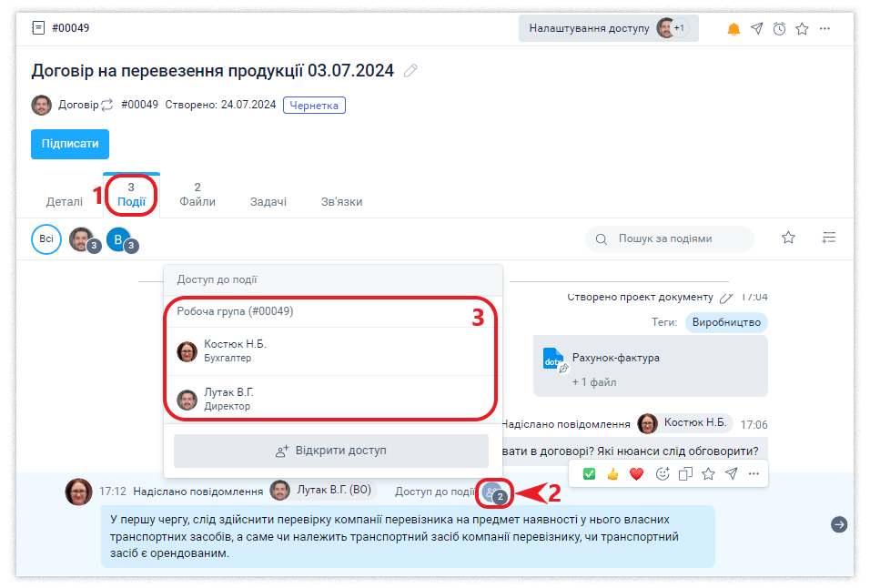Open the Задачі tab
This screenshot has width=870, height=588.
click(x=268, y=201)
